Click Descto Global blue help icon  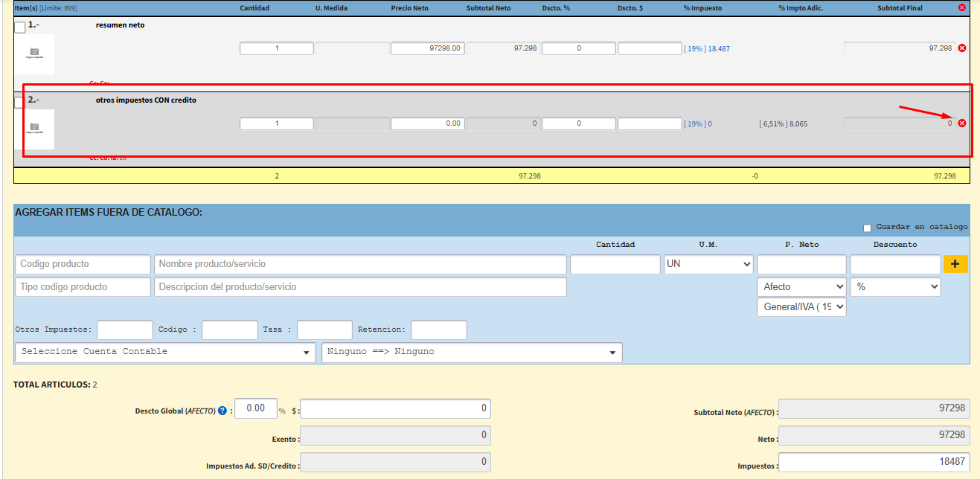click(x=222, y=410)
